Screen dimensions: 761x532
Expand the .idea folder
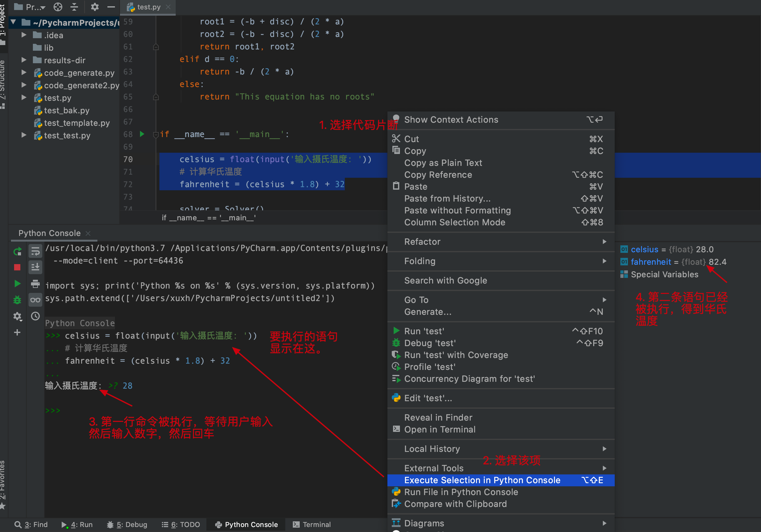click(24, 35)
